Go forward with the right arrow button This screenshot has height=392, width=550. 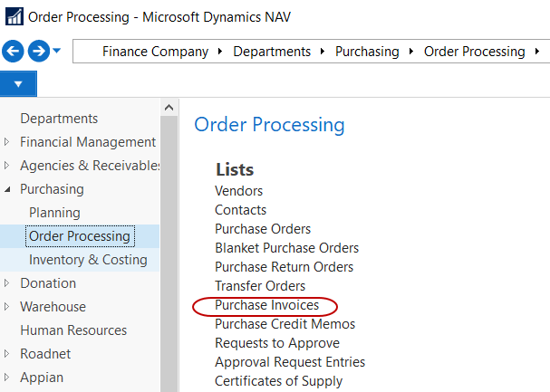pos(39,51)
